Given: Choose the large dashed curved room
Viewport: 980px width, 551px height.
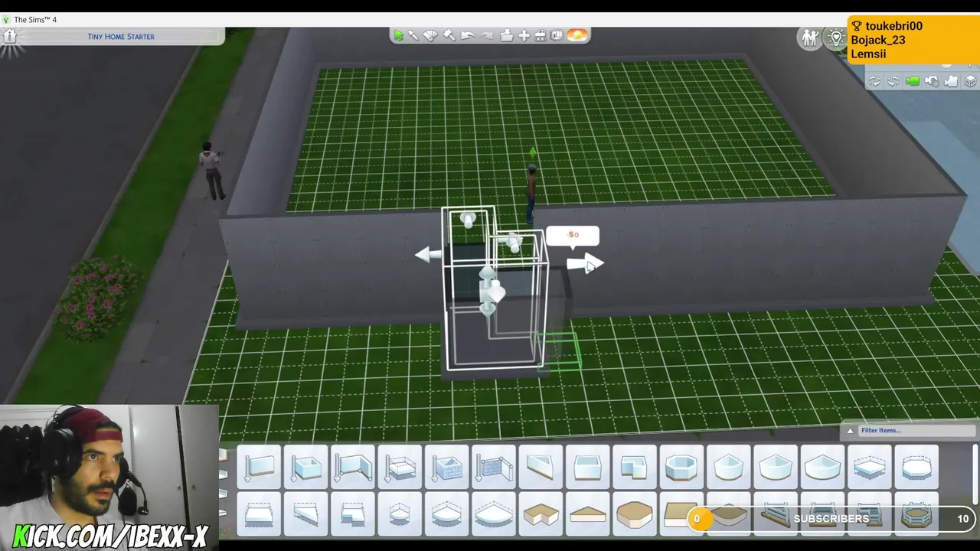Looking at the screenshot, I should (x=494, y=514).
